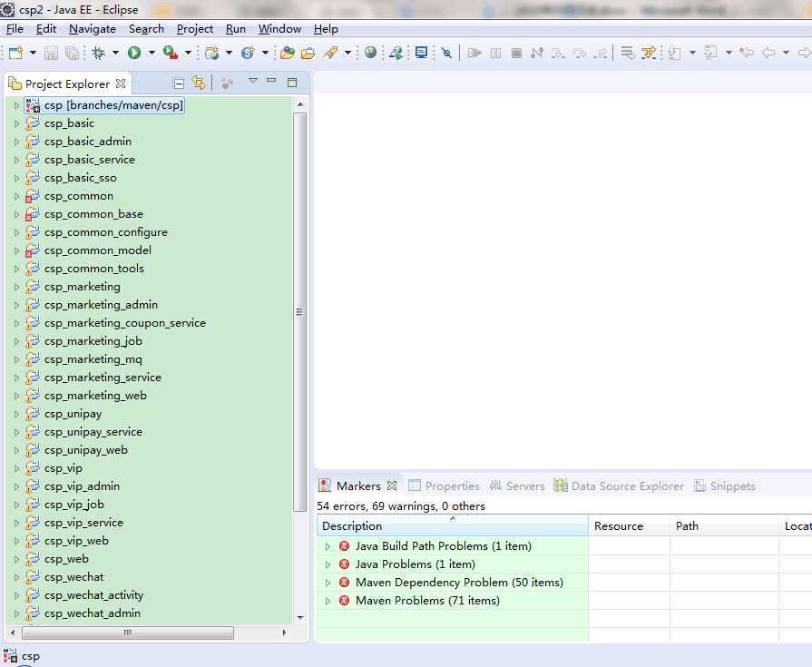The height and width of the screenshot is (667, 812).
Task: Click the Run Last Tool icon with red toolbox
Action: coord(171,53)
